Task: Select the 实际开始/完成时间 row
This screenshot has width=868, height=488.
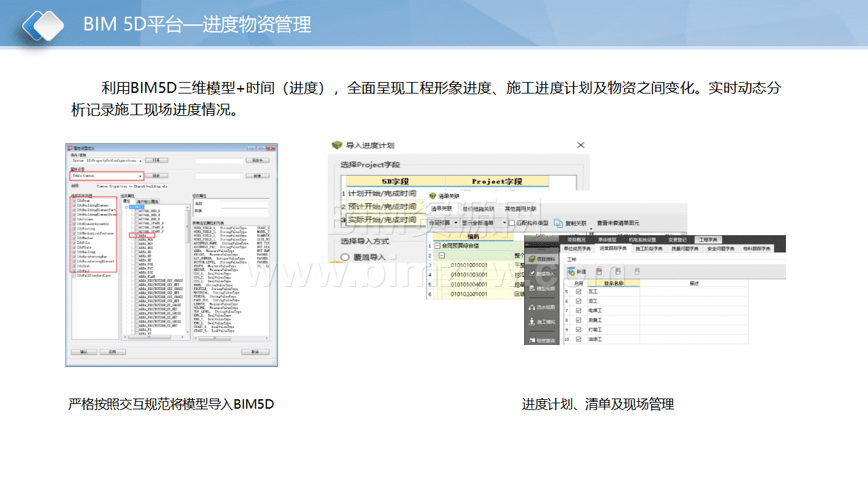Action: 382,220
